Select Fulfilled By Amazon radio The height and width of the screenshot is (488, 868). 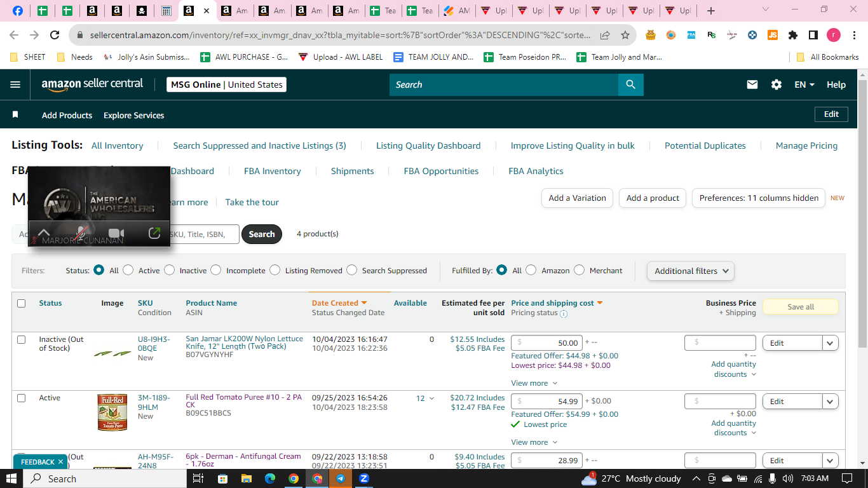(531, 270)
